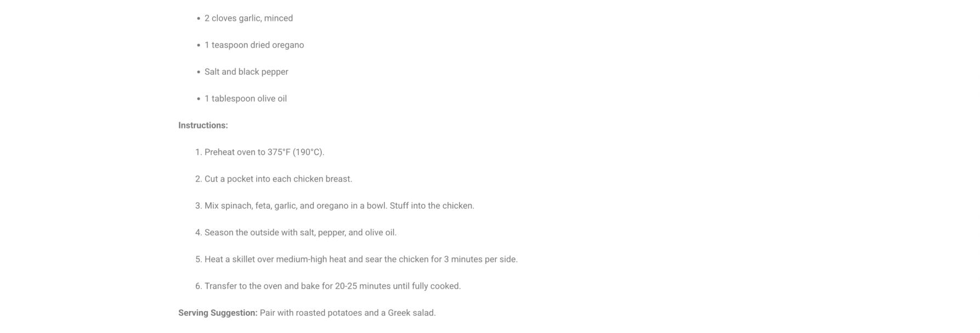Click the words Greek salad
Image resolution: width=980 pixels, height=333 pixels.
pos(411,313)
